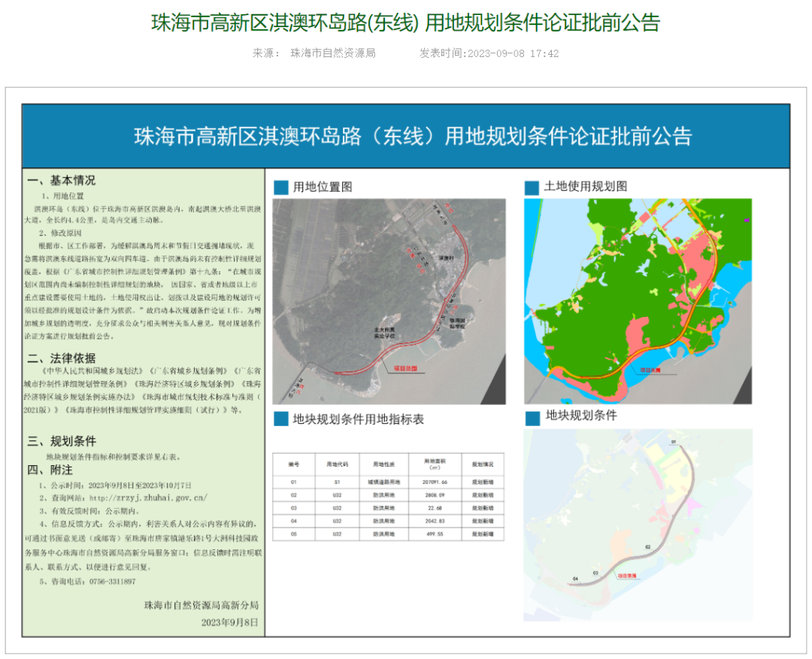Click the page title 珠海市高新区淇澳环岛路(东线)
This screenshot has height=659, width=812.
[x=405, y=23]
